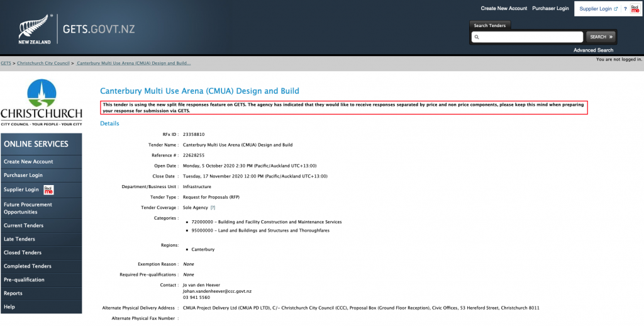Open Advanced Search

(x=593, y=50)
